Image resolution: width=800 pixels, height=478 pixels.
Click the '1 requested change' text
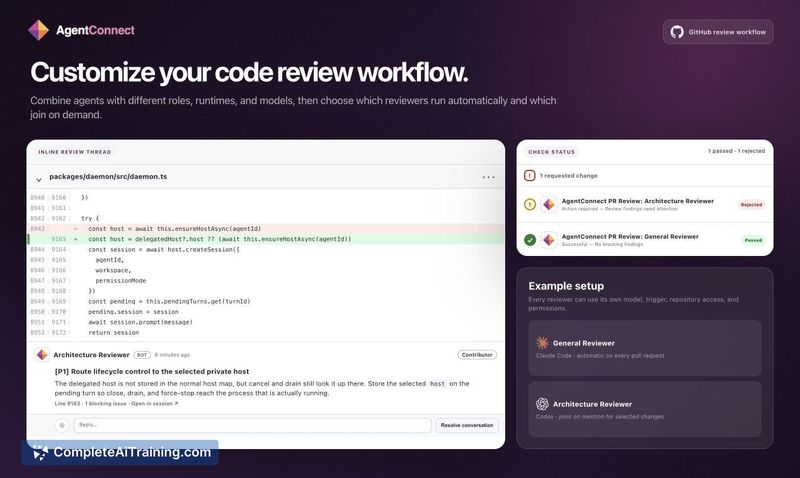coord(568,175)
